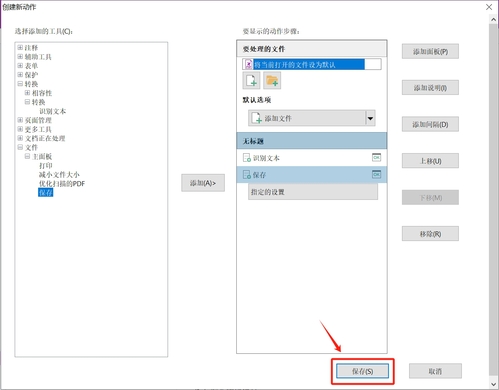This screenshot has width=499, height=390.
Task: Open the 添加文件 dropdown arrow
Action: click(370, 118)
